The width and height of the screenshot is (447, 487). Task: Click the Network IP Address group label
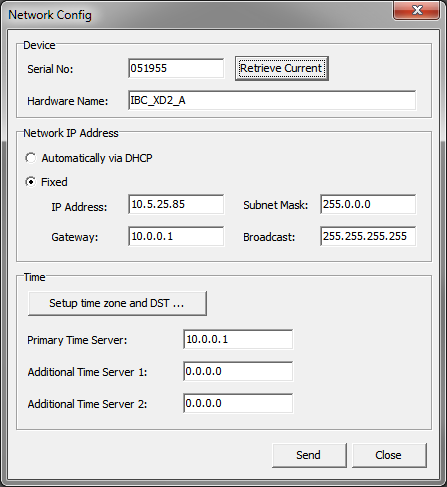click(71, 133)
